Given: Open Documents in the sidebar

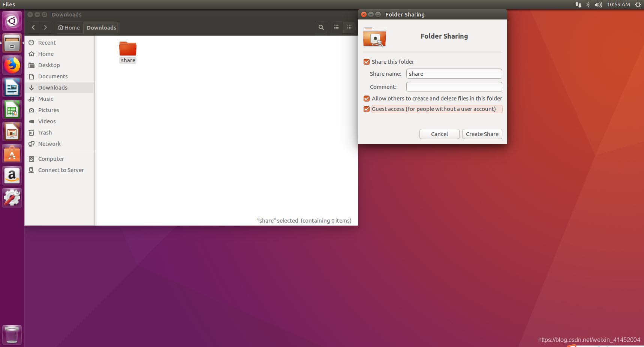Looking at the screenshot, I should (60, 76).
